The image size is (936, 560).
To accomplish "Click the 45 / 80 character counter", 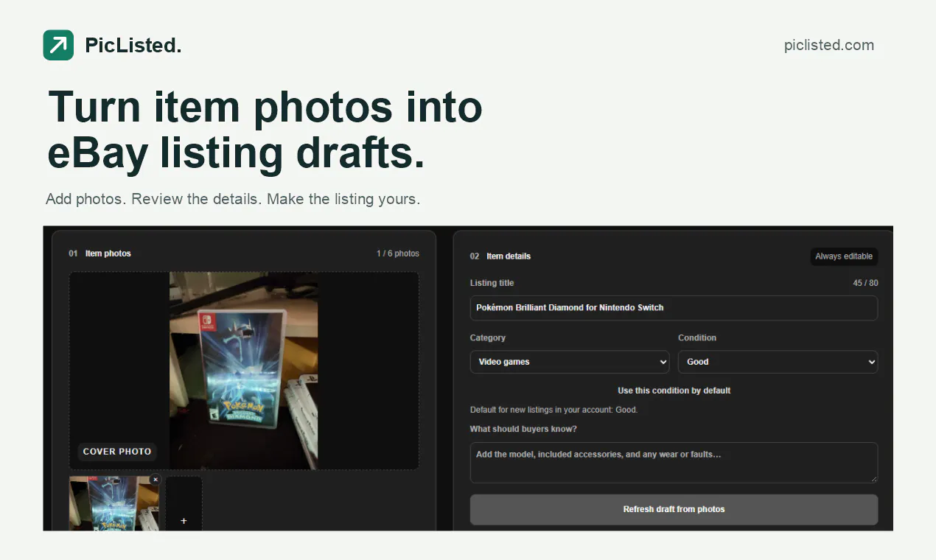I will (x=865, y=283).
